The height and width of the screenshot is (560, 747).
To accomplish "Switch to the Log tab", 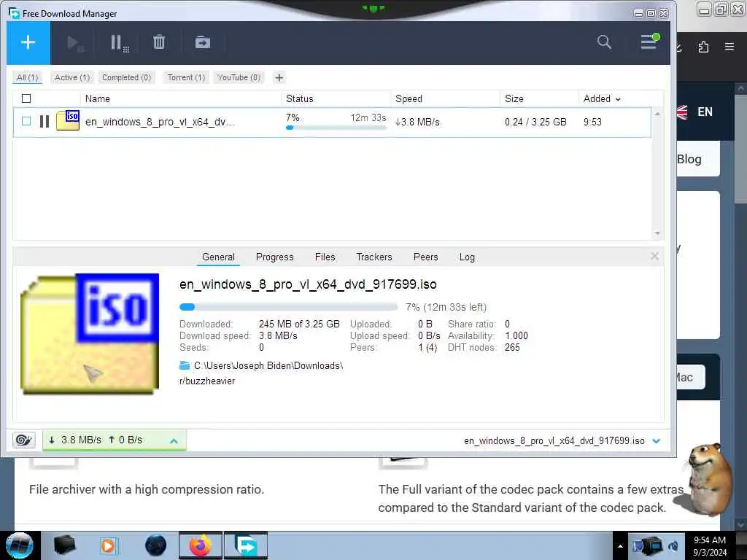I will point(467,257).
